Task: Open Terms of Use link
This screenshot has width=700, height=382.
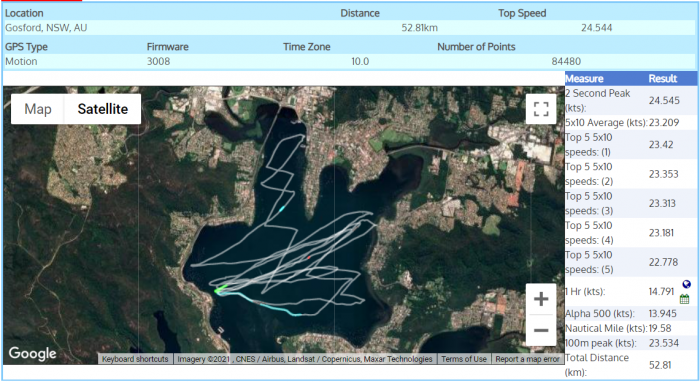Action: (x=464, y=359)
